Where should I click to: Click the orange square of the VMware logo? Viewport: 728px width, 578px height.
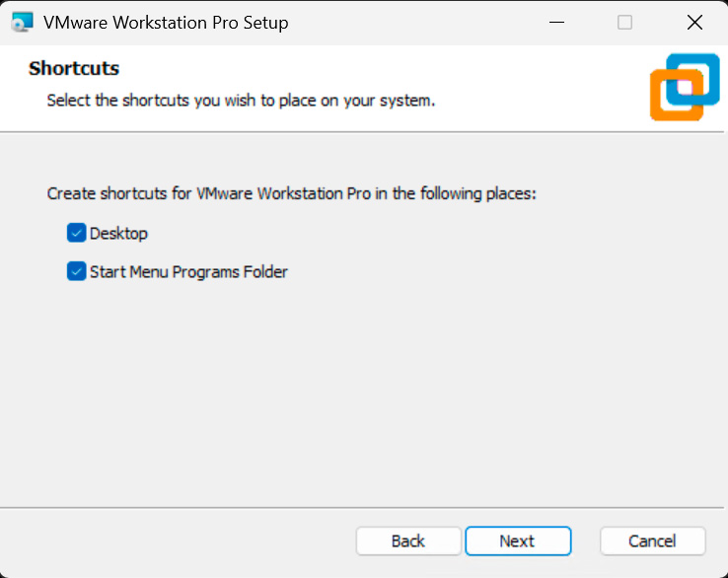(664, 102)
